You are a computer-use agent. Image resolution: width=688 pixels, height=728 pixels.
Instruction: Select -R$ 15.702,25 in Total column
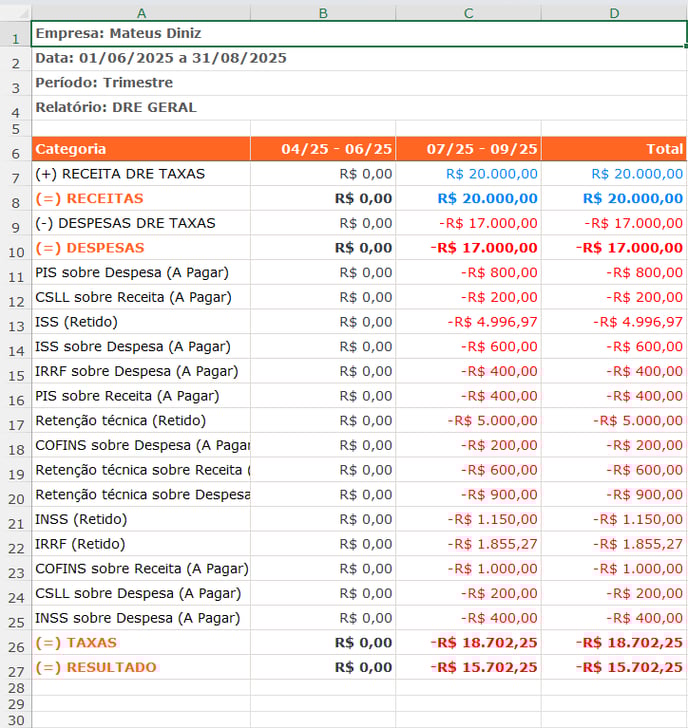coord(614,667)
